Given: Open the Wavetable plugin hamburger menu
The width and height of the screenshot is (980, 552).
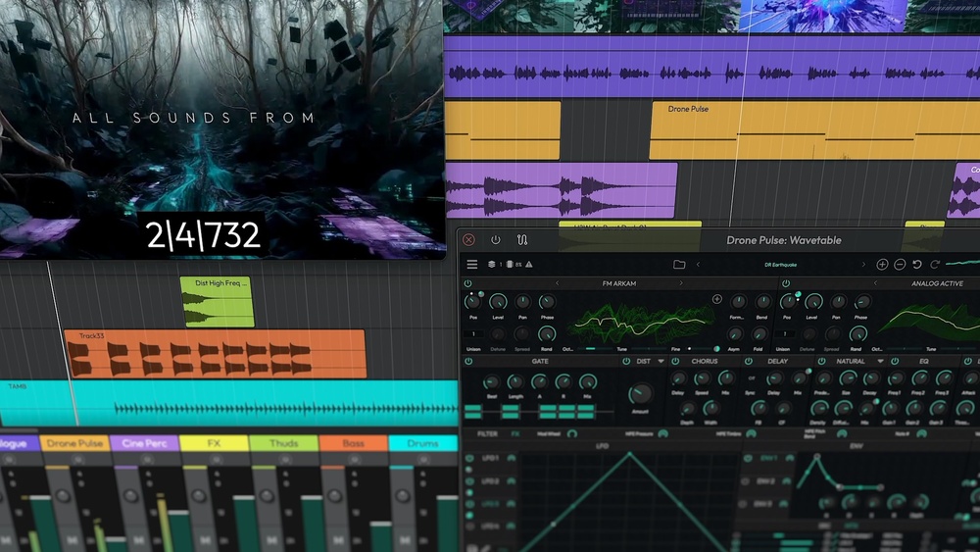Looking at the screenshot, I should (x=472, y=265).
